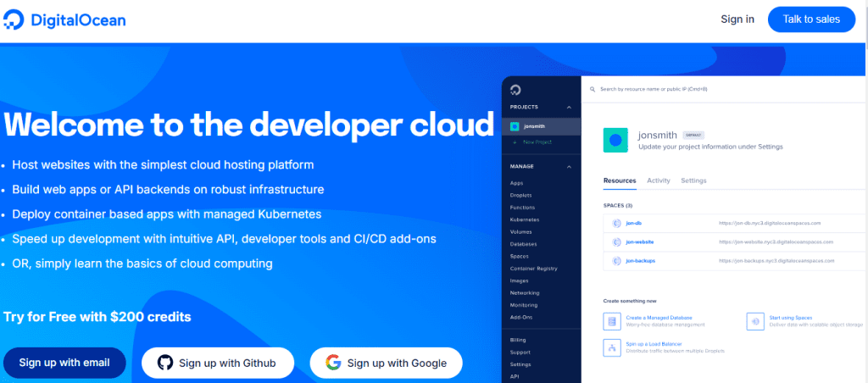Click Sign in link
This screenshot has height=383, width=868.
click(737, 19)
